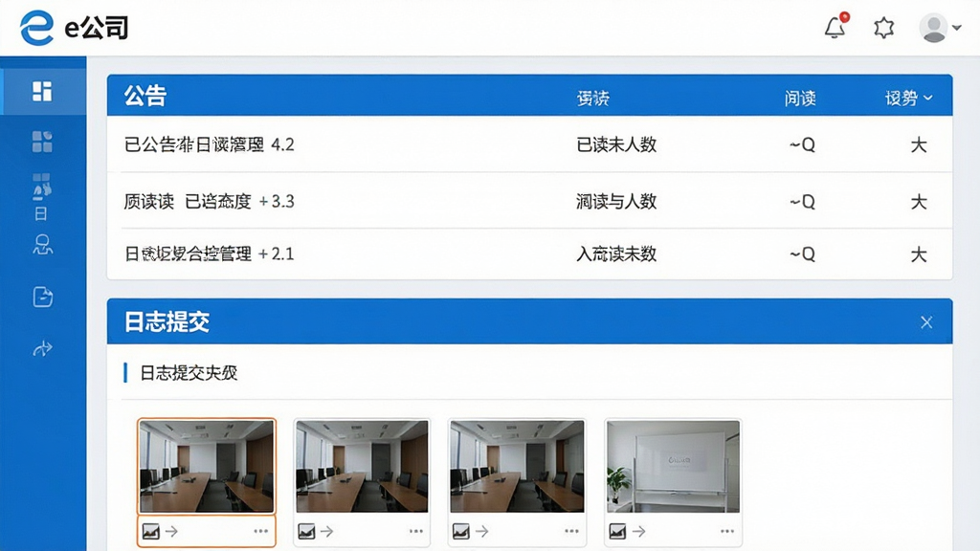Click the curved share arrow in sidebar
This screenshot has height=551, width=980.
click(x=42, y=348)
